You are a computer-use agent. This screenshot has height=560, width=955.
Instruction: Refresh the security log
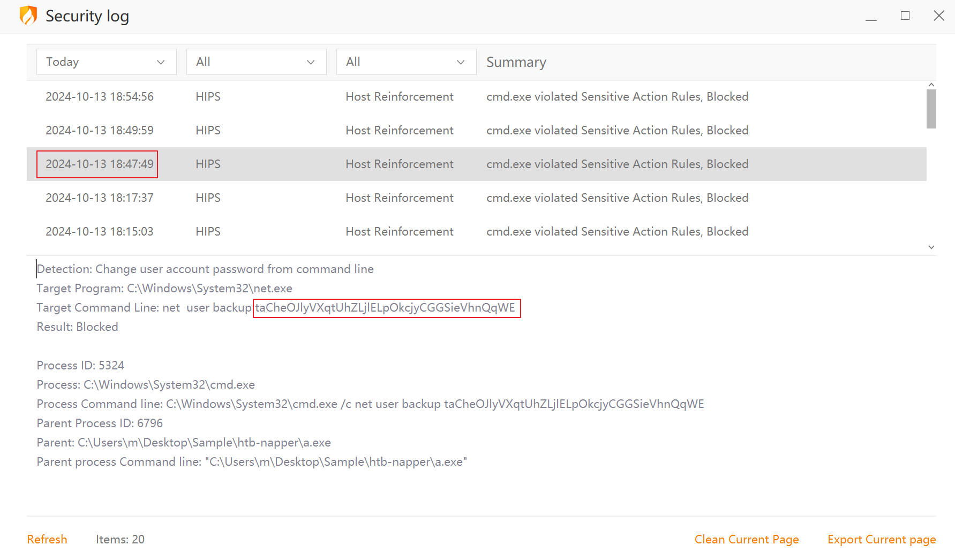pyautogui.click(x=47, y=540)
